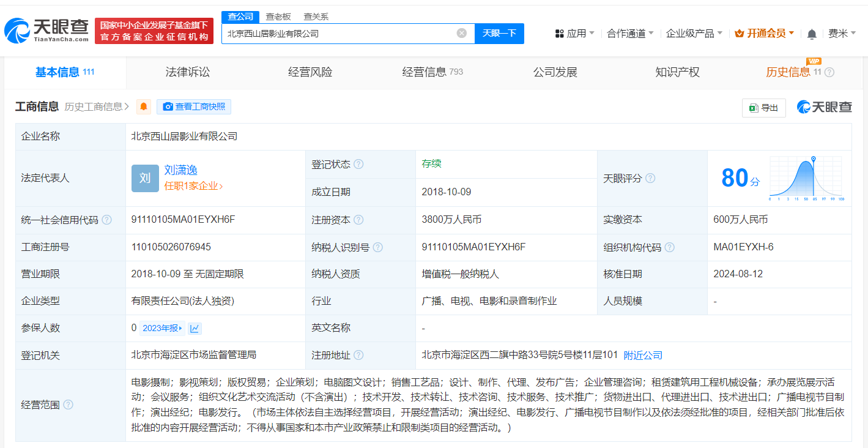Click the apps grid icon beside 应用
Viewport: 868px width, 448px height.
click(x=558, y=33)
